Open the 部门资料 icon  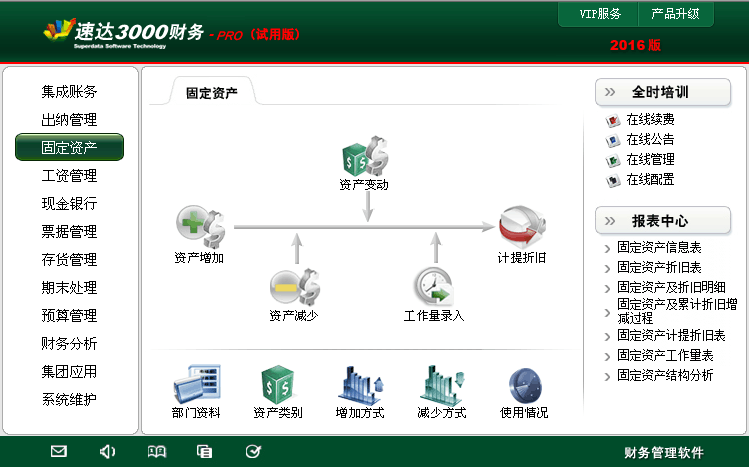(197, 384)
